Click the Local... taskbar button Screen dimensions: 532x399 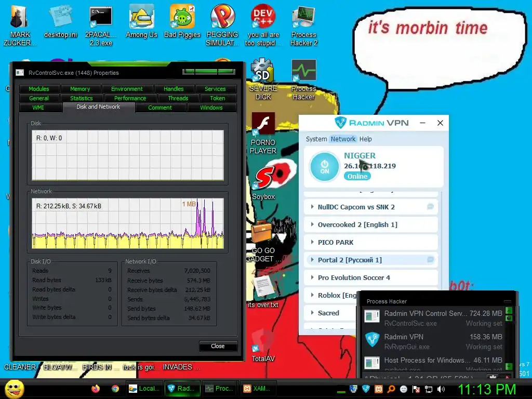pyautogui.click(x=145, y=389)
